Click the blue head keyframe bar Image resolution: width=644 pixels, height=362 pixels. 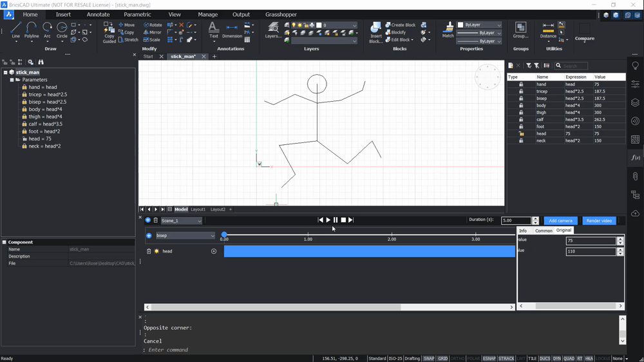369,251
